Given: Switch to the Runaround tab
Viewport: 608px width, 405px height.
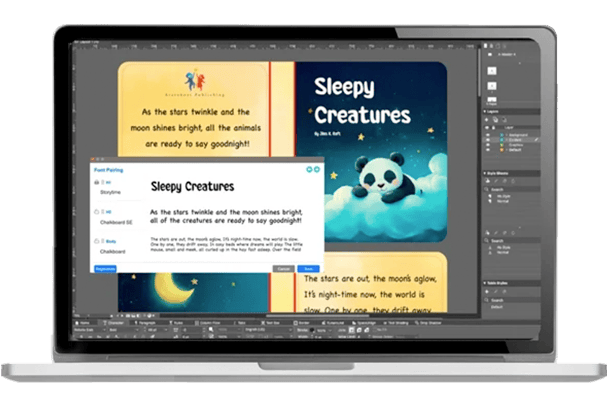Looking at the screenshot, I should 333,323.
